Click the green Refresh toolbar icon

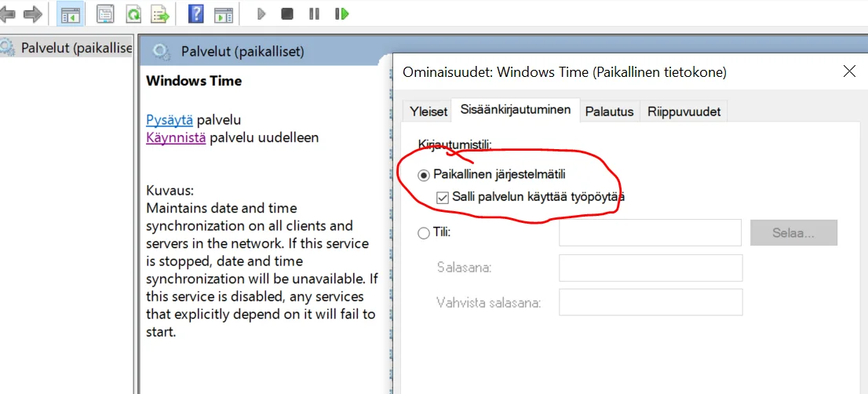coord(133,13)
